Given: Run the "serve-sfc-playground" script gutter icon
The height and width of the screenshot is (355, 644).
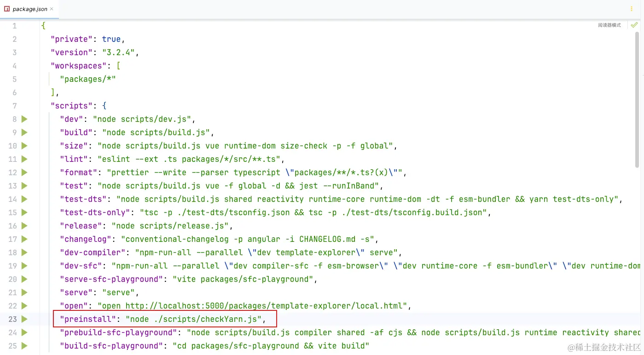Looking at the screenshot, I should coord(24,279).
